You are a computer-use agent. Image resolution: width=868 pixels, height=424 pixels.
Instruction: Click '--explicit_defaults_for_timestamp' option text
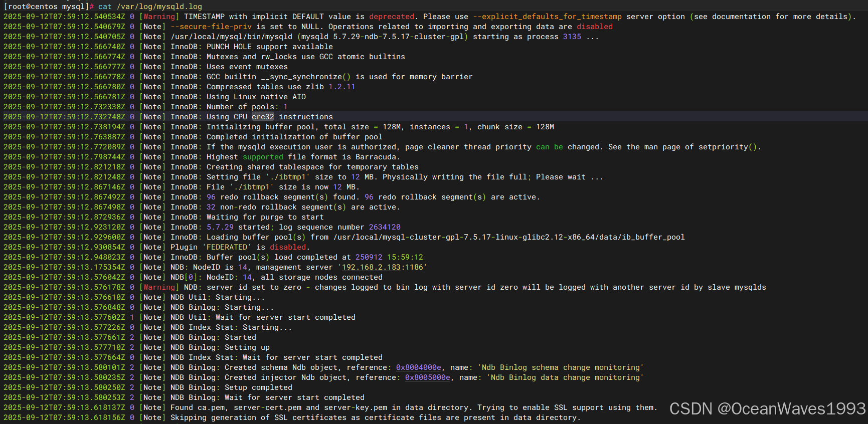pos(547,17)
